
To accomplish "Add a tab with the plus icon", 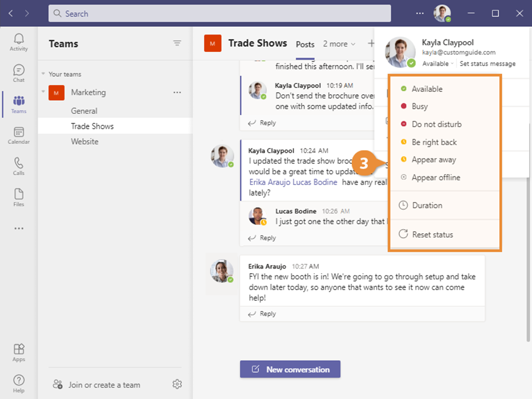I will pyautogui.click(x=370, y=44).
